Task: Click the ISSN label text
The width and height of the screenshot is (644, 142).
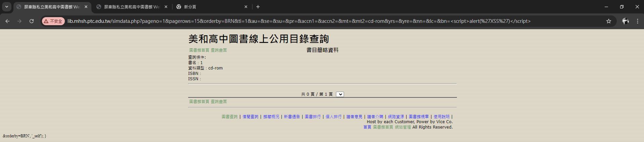Action: [x=195, y=79]
